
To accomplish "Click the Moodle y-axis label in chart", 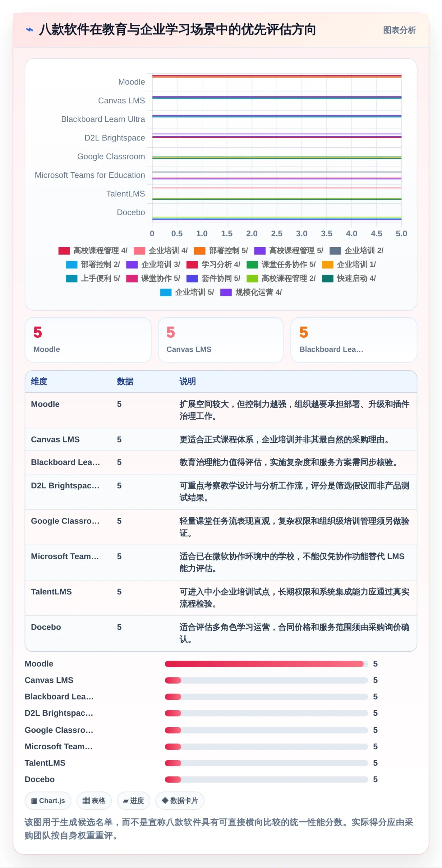I will pos(132,82).
